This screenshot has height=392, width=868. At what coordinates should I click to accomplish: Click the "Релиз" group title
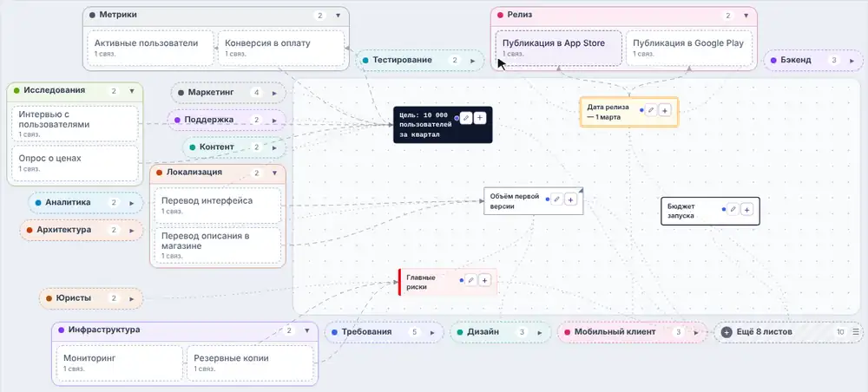coord(520,15)
